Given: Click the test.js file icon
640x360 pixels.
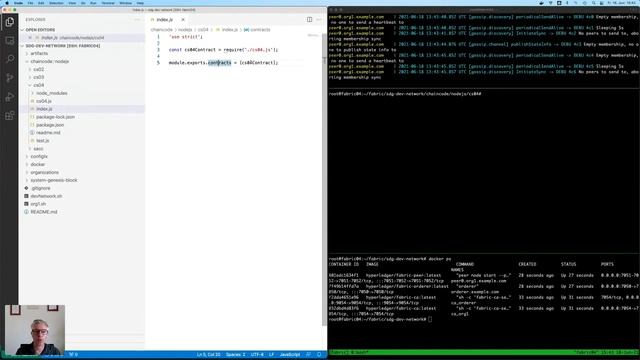Looking at the screenshot, I should tap(32, 140).
